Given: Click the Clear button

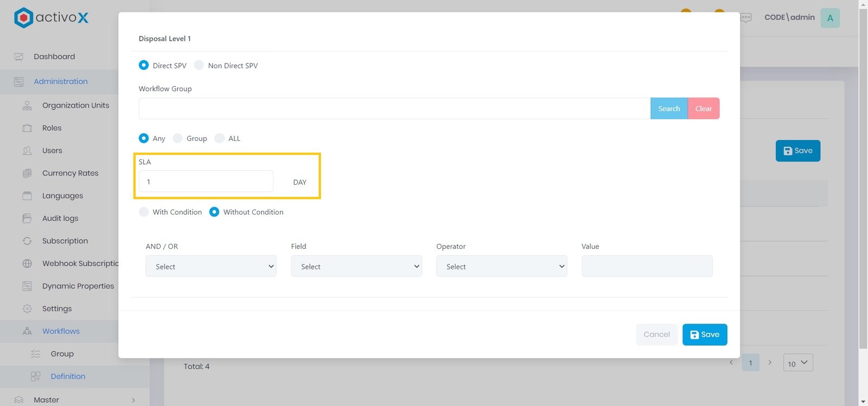Looking at the screenshot, I should (704, 108).
